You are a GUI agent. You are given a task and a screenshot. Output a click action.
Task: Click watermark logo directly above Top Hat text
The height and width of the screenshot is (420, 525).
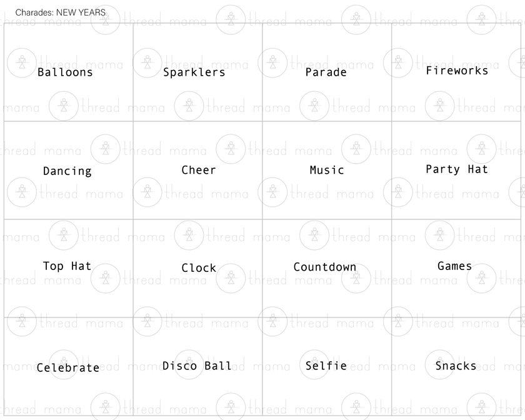64,237
